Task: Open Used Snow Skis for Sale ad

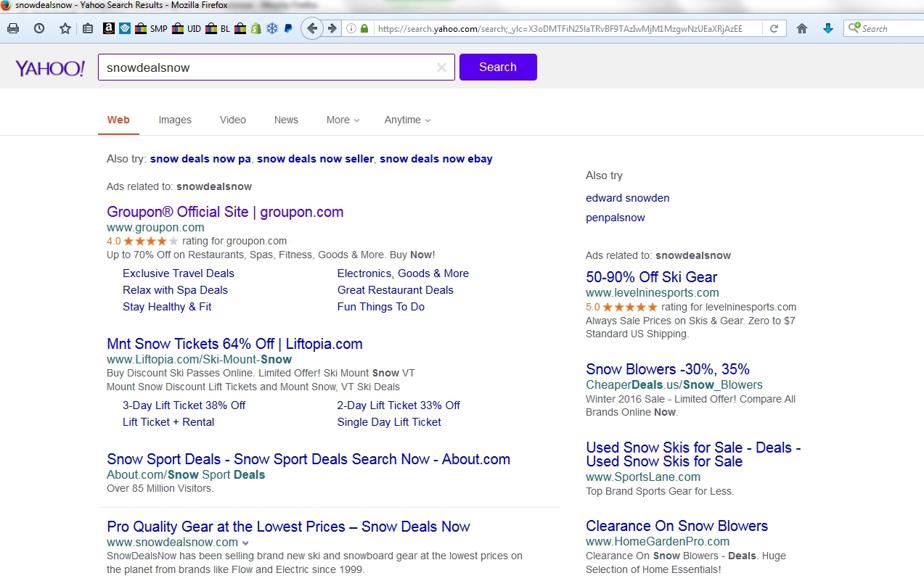Action: pos(693,454)
